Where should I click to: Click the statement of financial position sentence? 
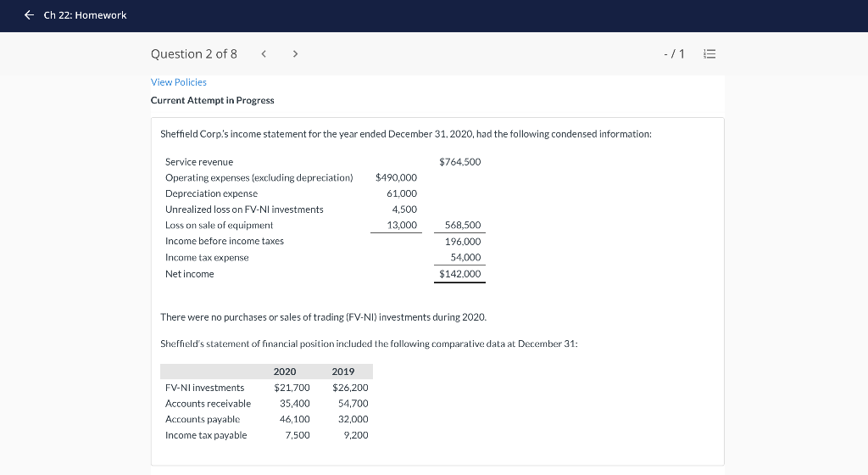369,344
